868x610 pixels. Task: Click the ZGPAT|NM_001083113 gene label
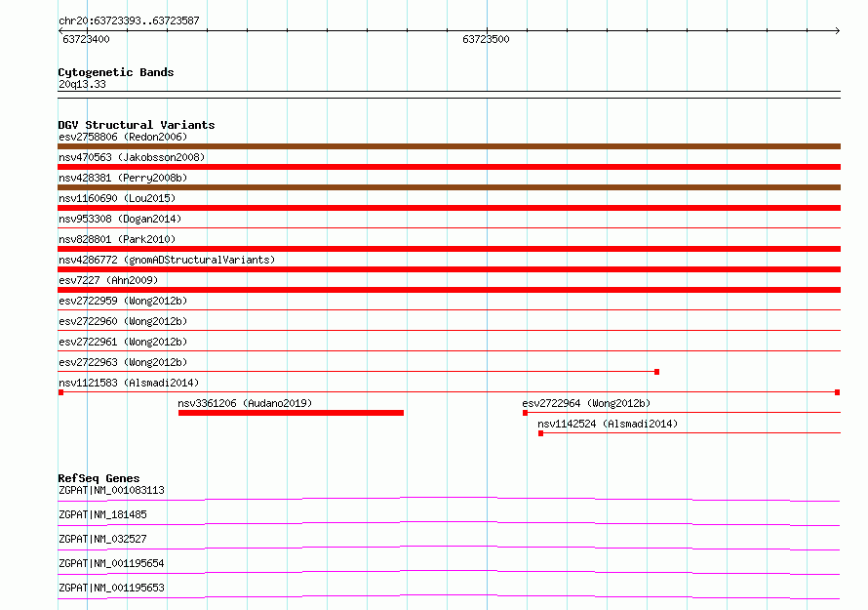pos(111,490)
